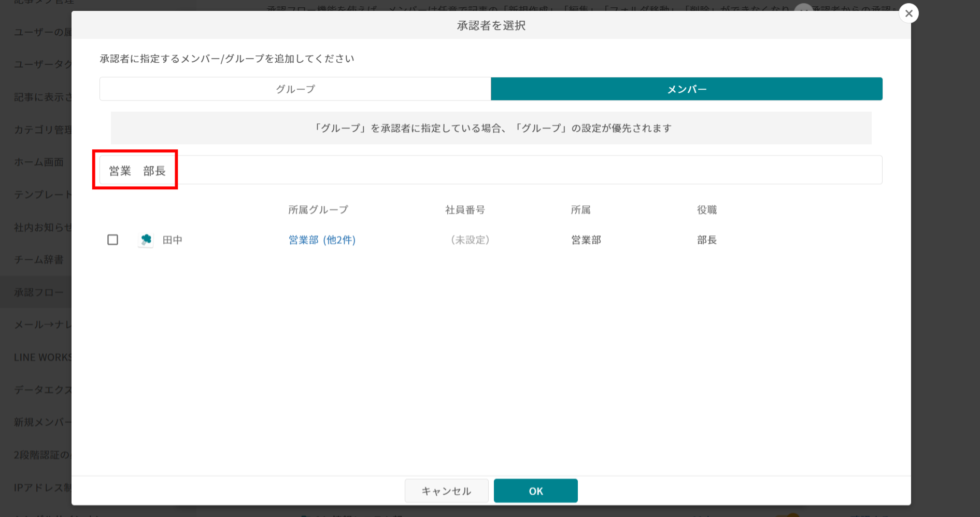The image size is (980, 517).
Task: Confirm selection with the OK button
Action: (x=535, y=491)
